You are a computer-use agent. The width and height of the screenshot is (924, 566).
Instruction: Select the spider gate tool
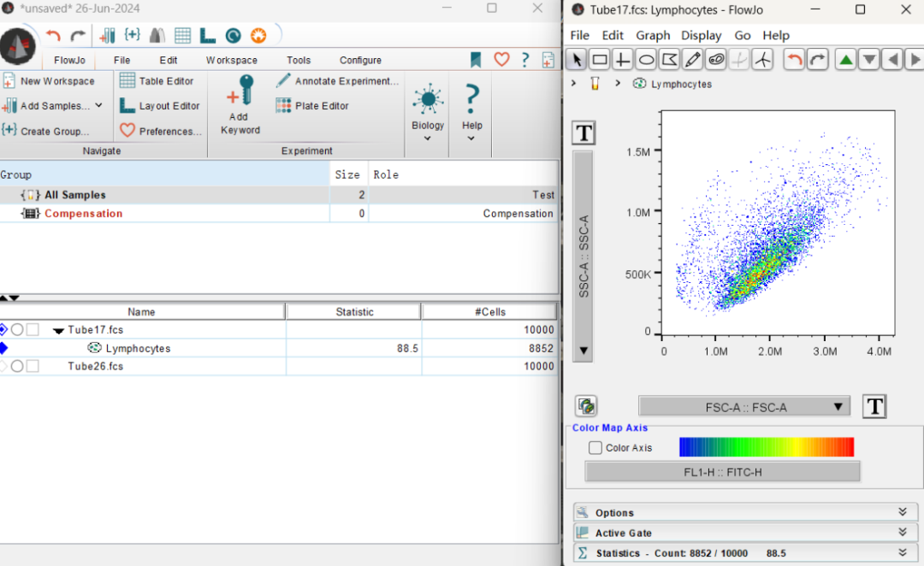pyautogui.click(x=762, y=60)
